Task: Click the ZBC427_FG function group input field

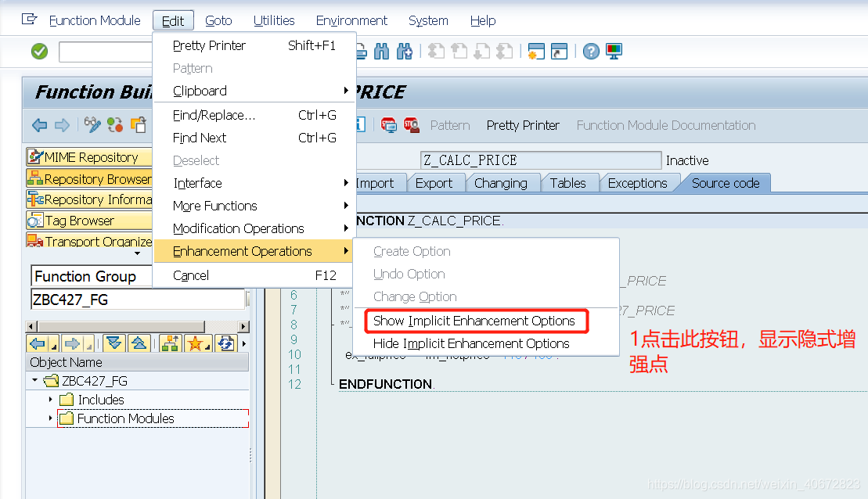Action: 137,300
